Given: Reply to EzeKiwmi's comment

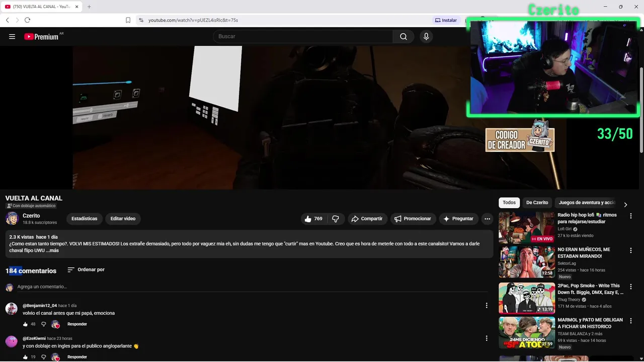Looking at the screenshot, I should 77,357.
